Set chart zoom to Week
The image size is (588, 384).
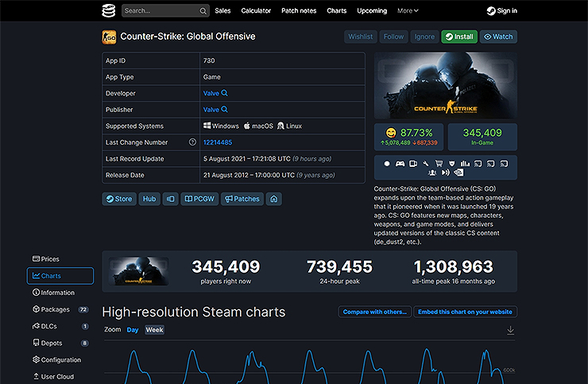click(154, 330)
